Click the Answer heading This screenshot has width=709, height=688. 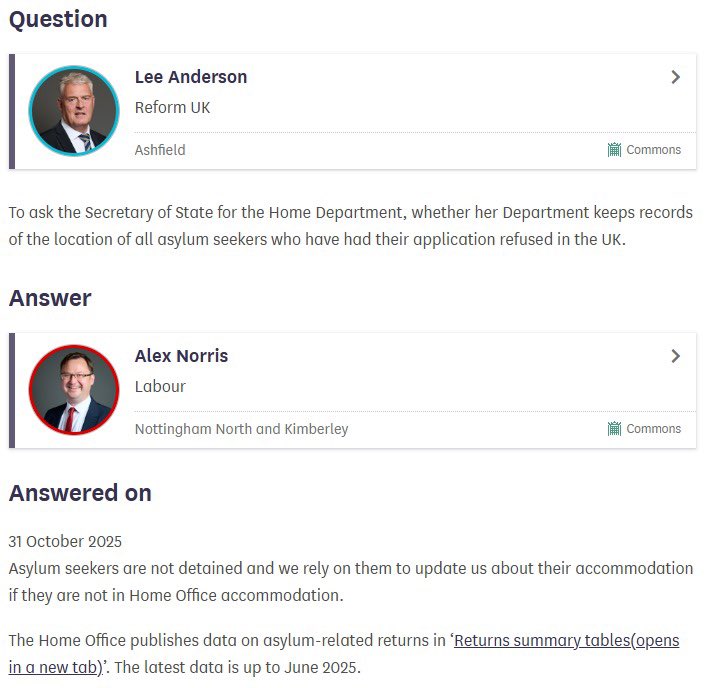[50, 298]
